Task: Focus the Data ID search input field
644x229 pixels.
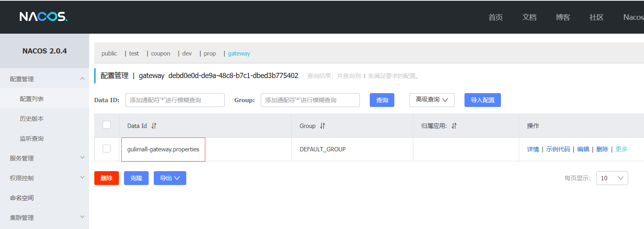Action: click(175, 100)
